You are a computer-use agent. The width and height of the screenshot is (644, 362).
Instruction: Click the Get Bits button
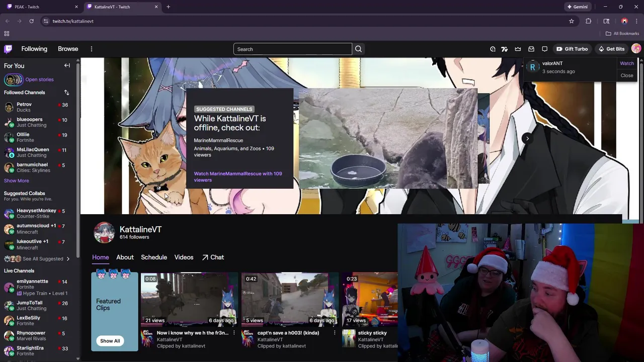click(611, 49)
